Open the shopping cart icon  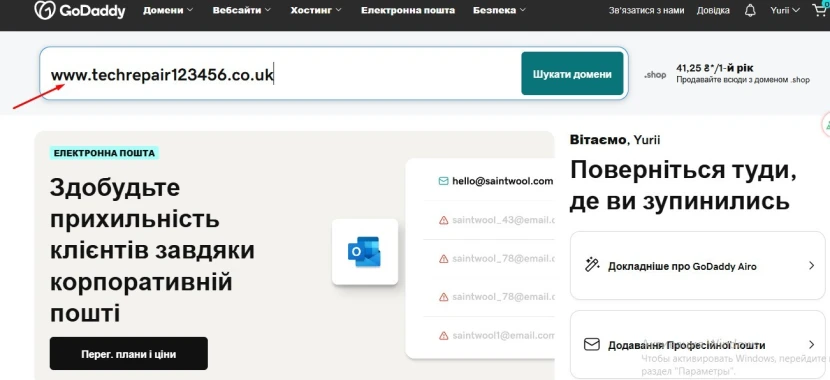pyautogui.click(x=820, y=10)
